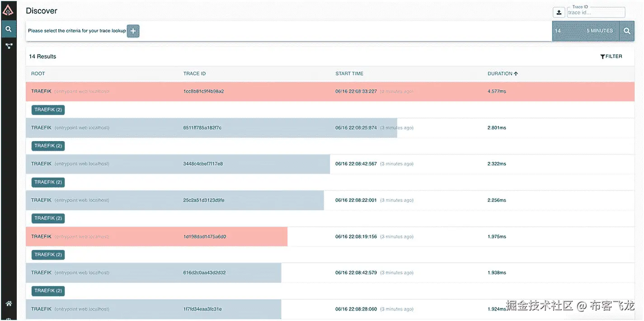Click TRAEFIK root name in trace 1cc8b81c9f4b98a2 row
The width and height of the screenshot is (644, 321).
point(41,91)
